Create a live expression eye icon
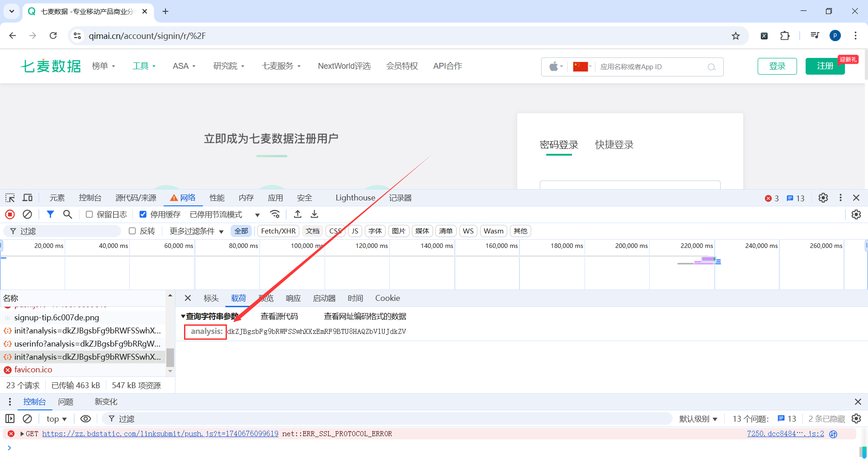Viewport: 868px width, 466px height. tap(85, 419)
